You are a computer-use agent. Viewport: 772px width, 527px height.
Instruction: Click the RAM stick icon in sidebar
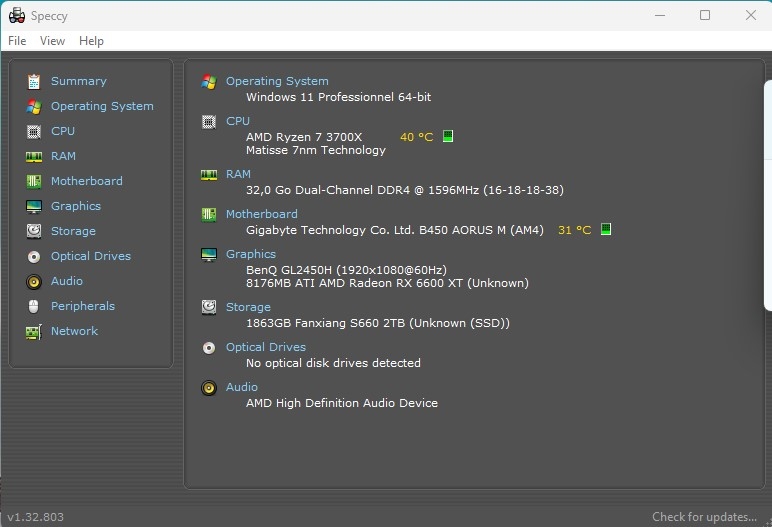tap(33, 157)
